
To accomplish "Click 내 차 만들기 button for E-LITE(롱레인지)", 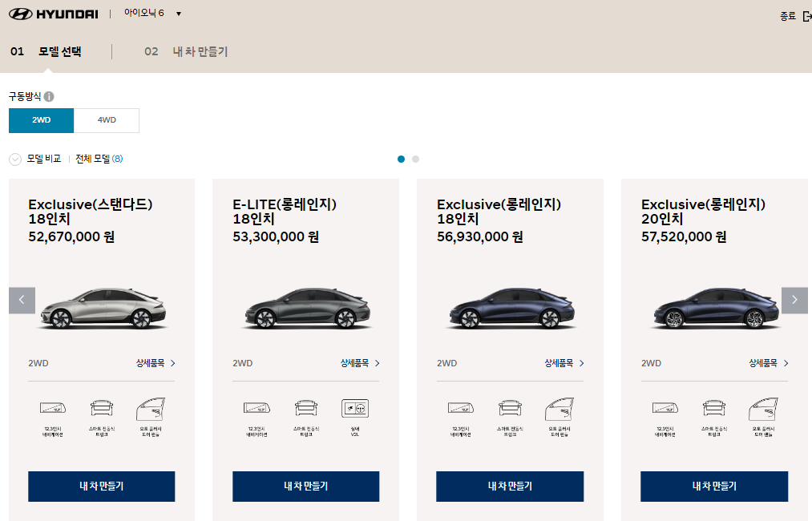I will coord(305,486).
